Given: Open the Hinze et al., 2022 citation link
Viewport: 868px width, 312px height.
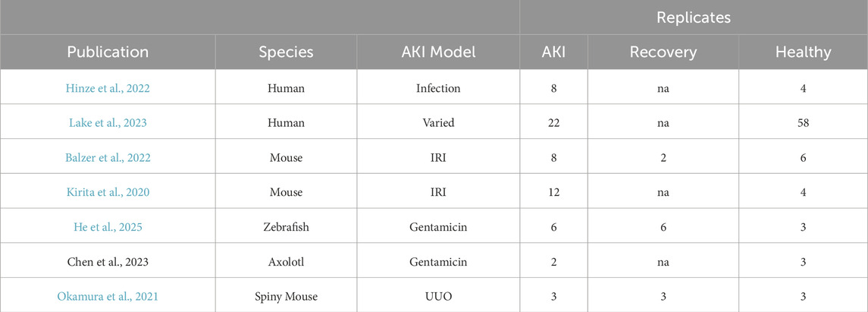Looking at the screenshot, I should point(108,89).
